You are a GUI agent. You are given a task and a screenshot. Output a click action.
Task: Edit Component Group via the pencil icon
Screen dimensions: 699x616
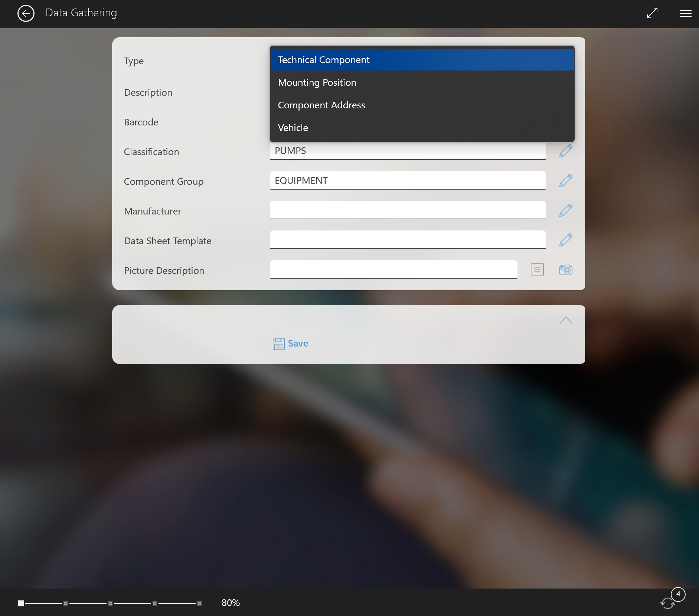point(566,181)
